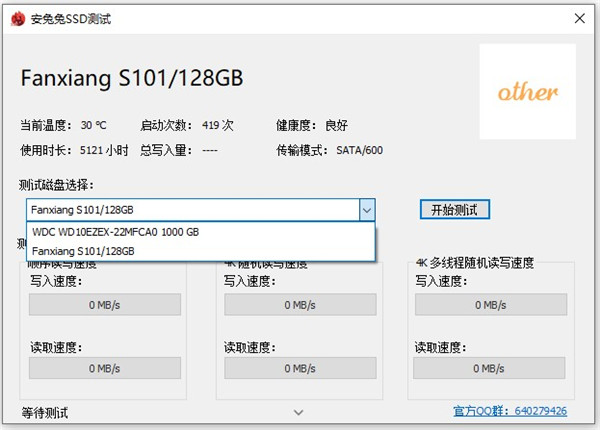Viewport: 600px width, 430px height.
Task: Expand the bottom chevron arrow
Action: click(298, 411)
